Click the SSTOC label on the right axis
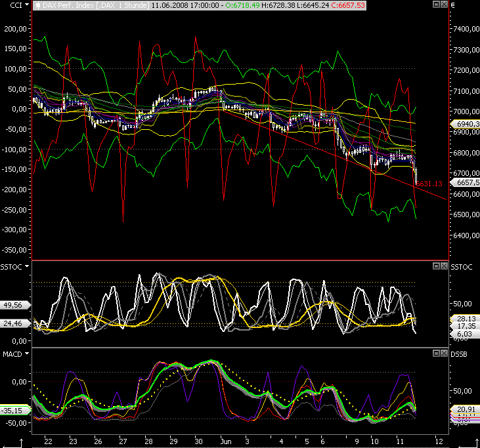The width and height of the screenshot is (480, 448). click(x=462, y=267)
